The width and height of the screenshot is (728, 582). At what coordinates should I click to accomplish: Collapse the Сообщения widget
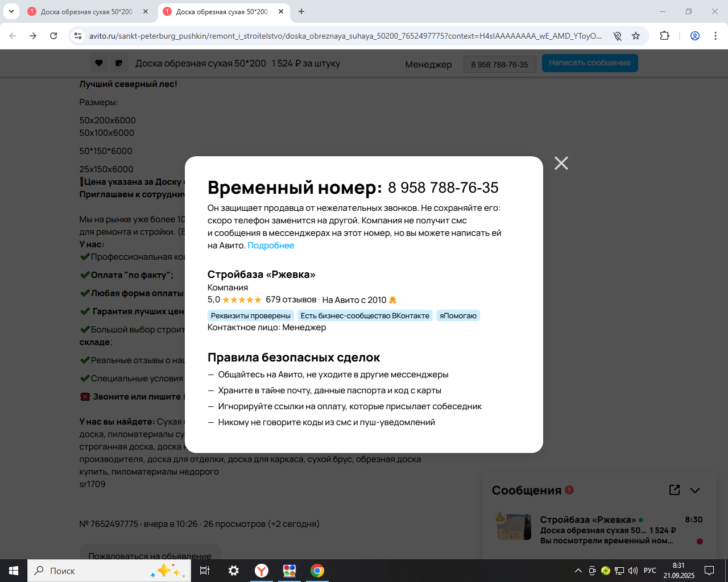pos(695,490)
